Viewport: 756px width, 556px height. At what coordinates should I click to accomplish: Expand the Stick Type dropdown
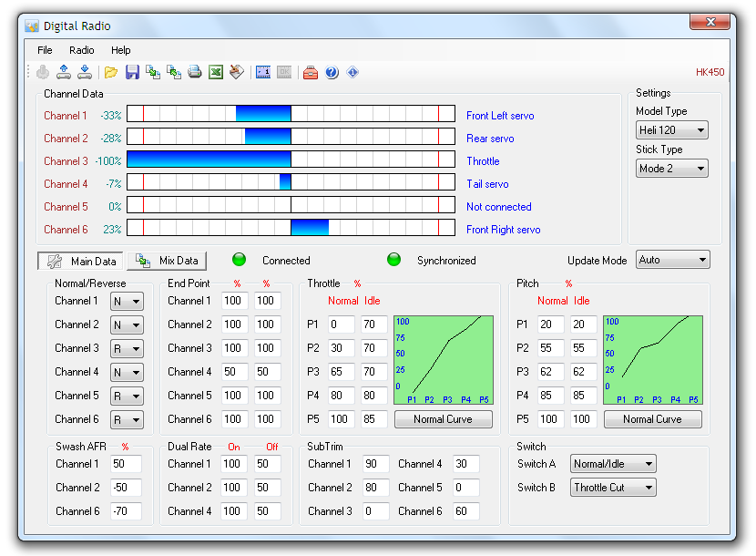coord(671,169)
